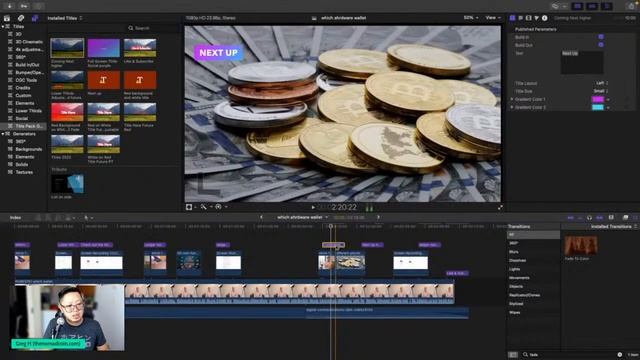Open the viewer Transform tool icon
The width and height of the screenshot is (640, 360).
(x=189, y=207)
